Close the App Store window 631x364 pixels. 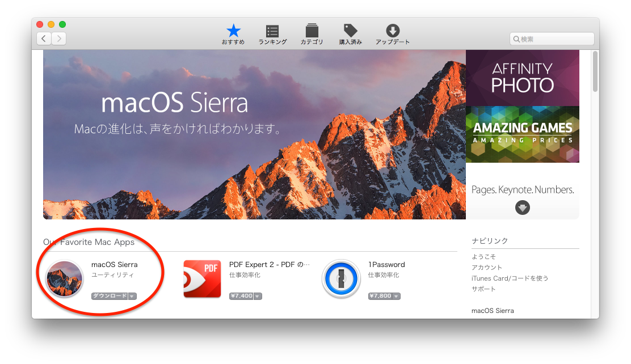(x=40, y=24)
